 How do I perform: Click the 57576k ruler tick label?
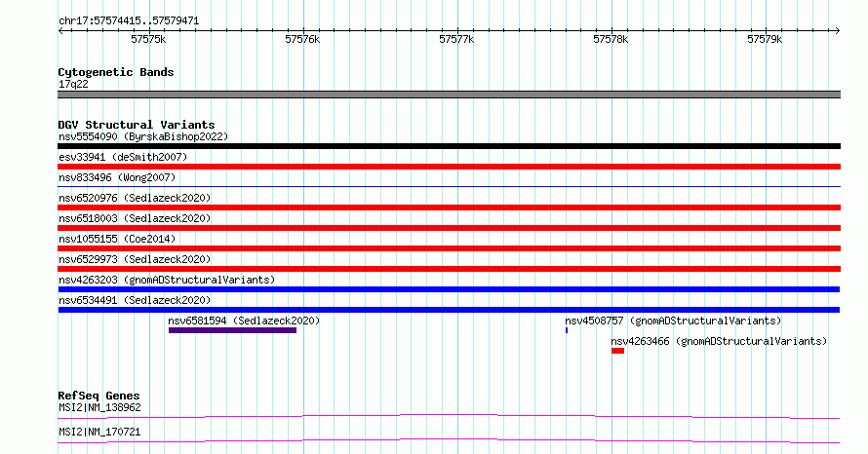click(302, 39)
